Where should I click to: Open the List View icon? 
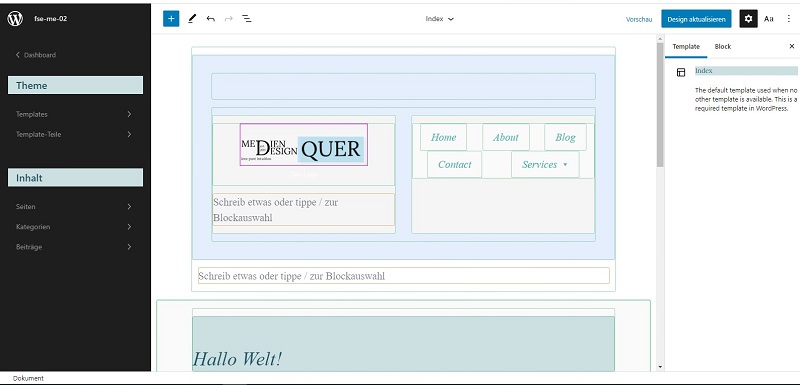coord(247,19)
